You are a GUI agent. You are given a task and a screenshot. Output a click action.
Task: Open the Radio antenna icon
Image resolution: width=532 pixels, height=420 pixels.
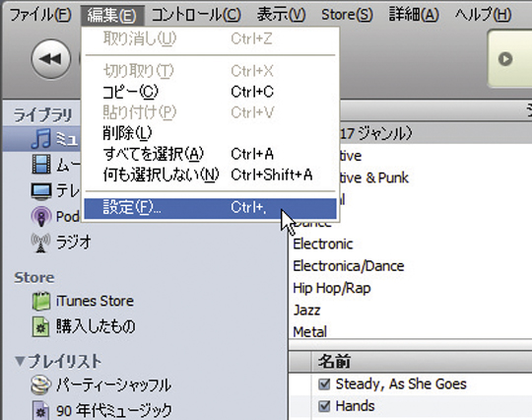(x=40, y=243)
